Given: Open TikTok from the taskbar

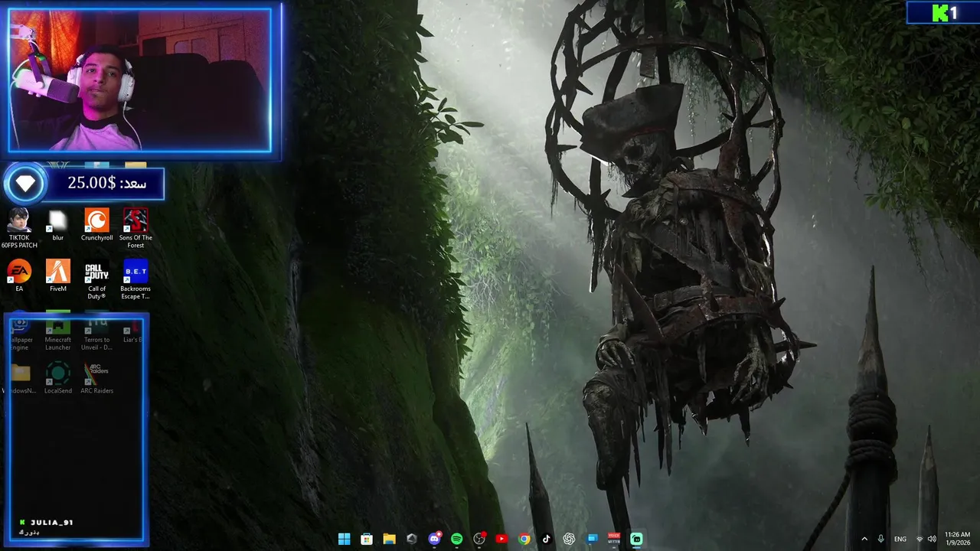Looking at the screenshot, I should click(x=546, y=539).
